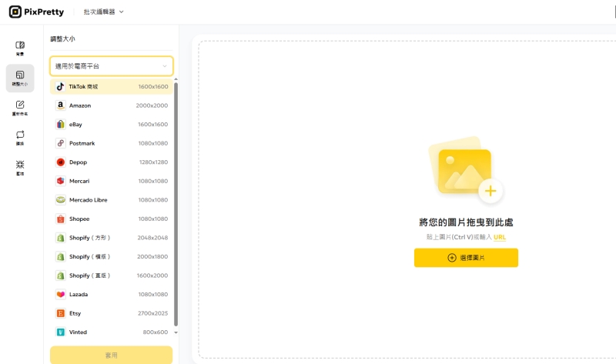
Task: Pick the Vinted 800x600 preset
Action: pyautogui.click(x=112, y=332)
